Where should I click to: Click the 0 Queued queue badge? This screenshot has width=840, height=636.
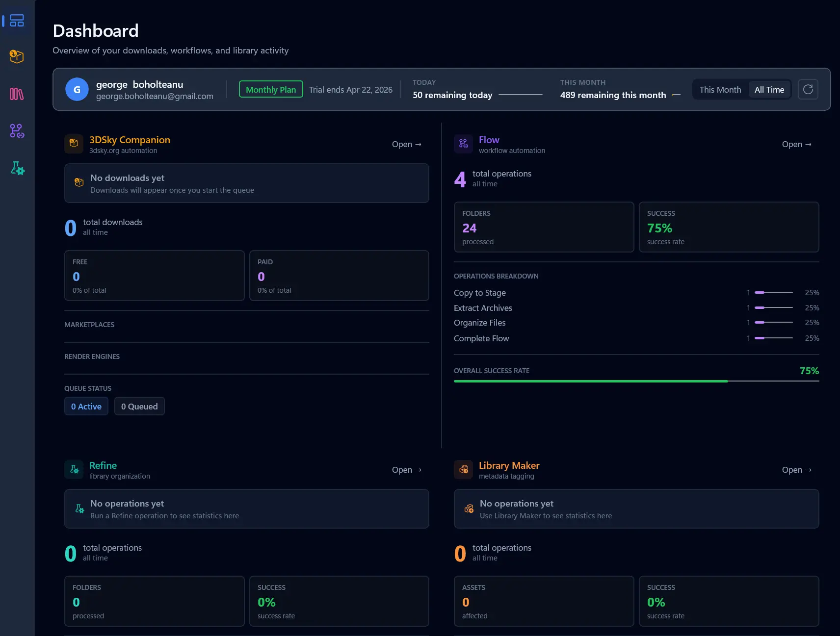point(139,406)
